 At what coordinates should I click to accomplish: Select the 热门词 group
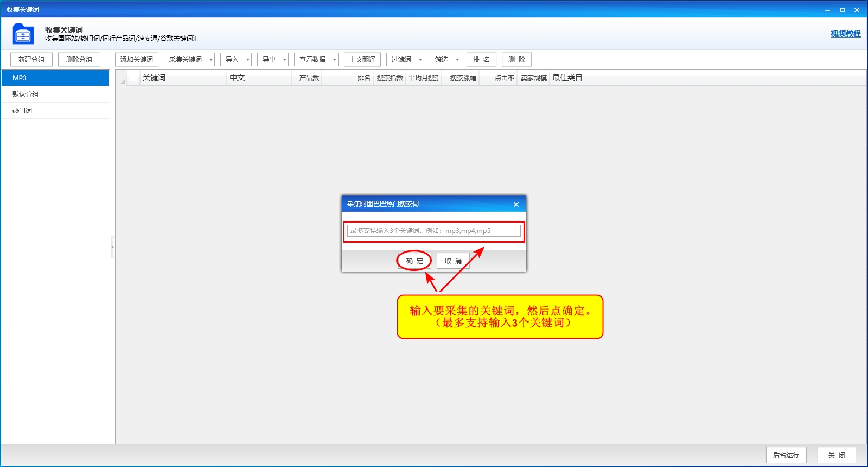point(55,110)
